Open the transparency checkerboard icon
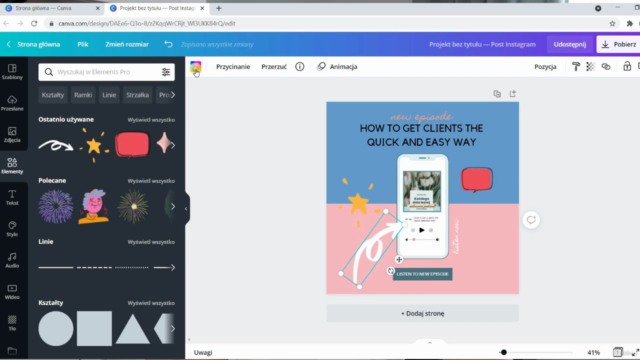Viewport: 640px width, 360px height. (x=591, y=67)
